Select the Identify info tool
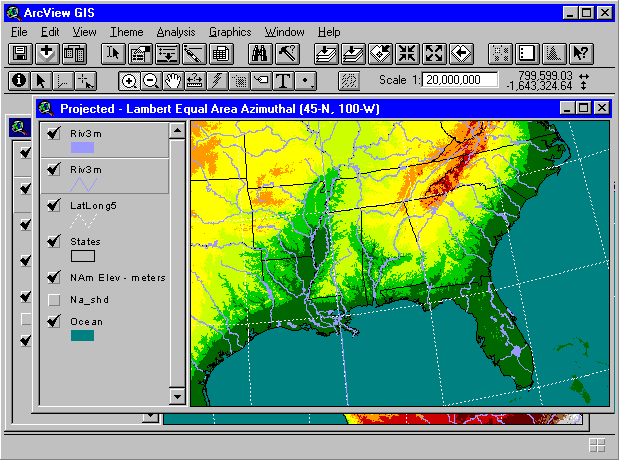Screen dimensions: 619x460 (x=19, y=81)
